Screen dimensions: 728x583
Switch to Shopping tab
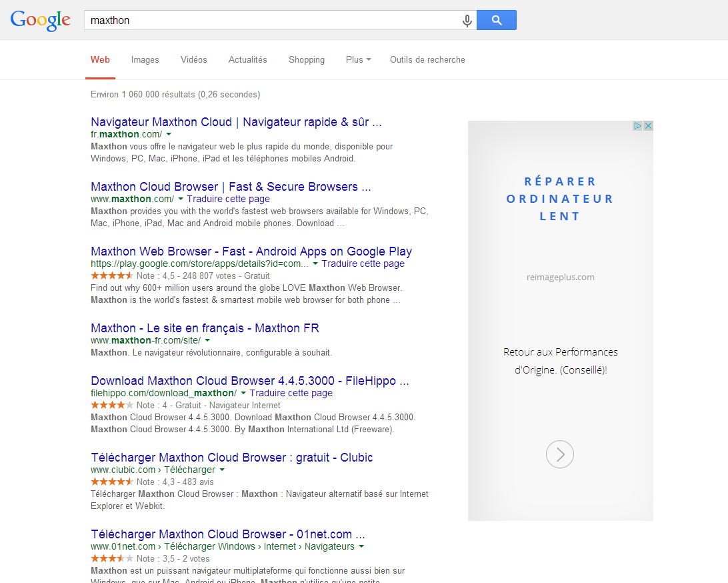[307, 59]
